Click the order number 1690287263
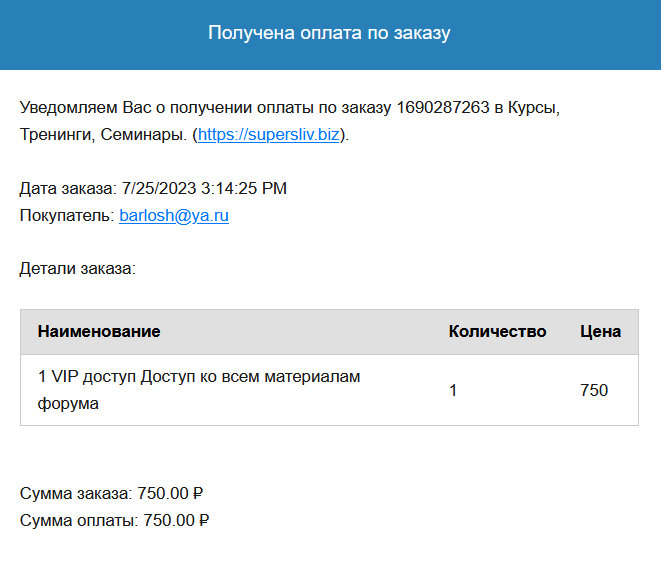 pyautogui.click(x=443, y=107)
